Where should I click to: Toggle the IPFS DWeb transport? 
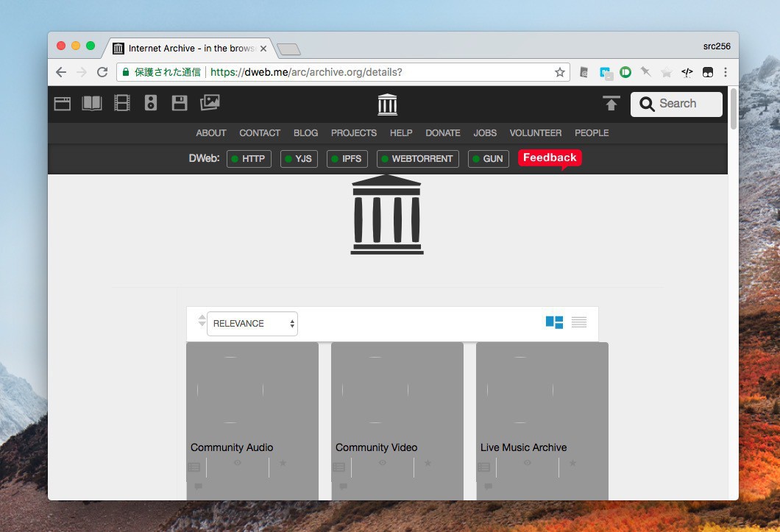[347, 159]
